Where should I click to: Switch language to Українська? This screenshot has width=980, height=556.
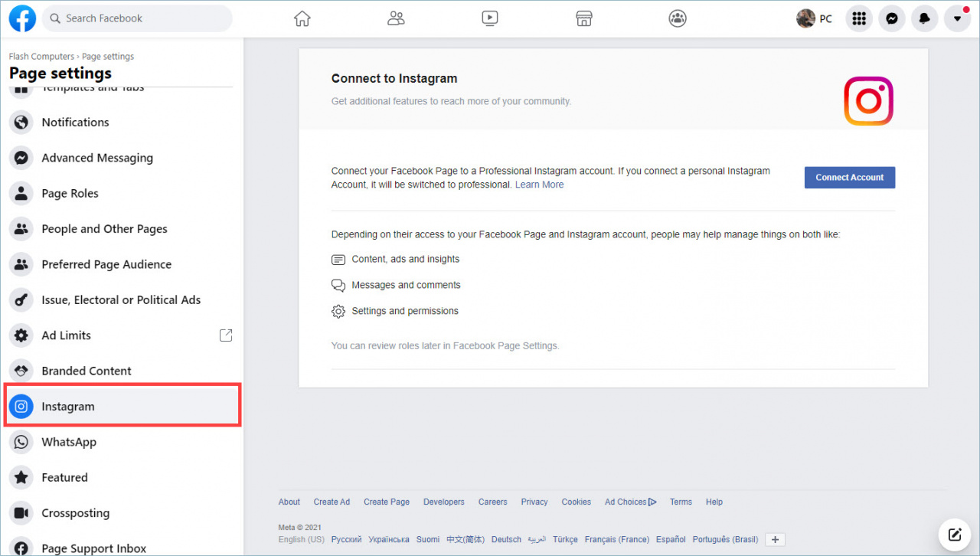[389, 540]
